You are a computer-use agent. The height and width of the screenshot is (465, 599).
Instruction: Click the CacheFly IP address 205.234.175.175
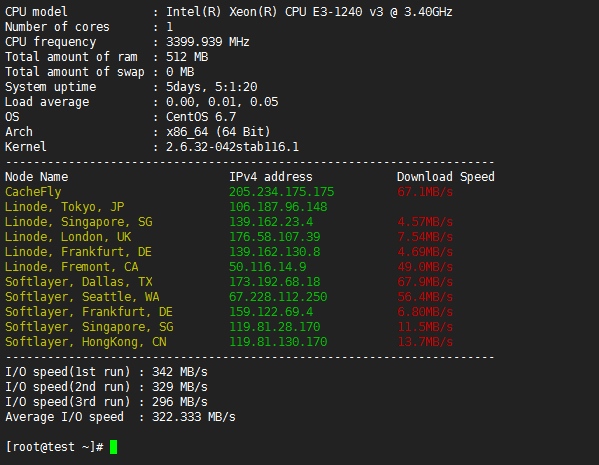(282, 192)
